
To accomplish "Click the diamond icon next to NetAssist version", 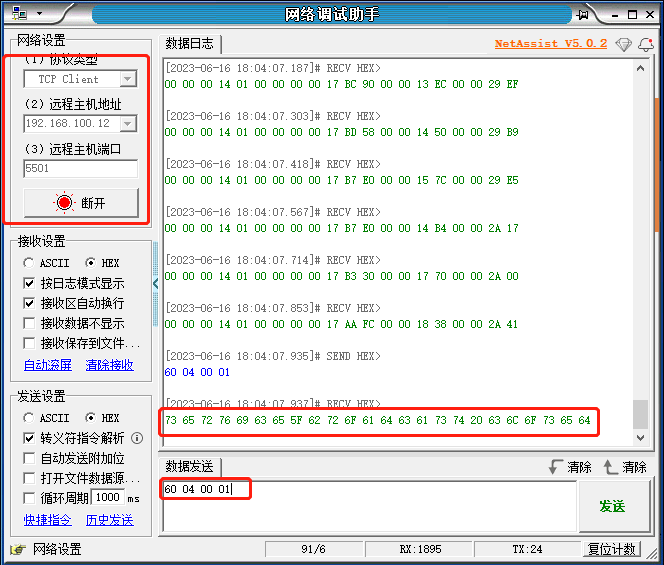I will (x=623, y=44).
